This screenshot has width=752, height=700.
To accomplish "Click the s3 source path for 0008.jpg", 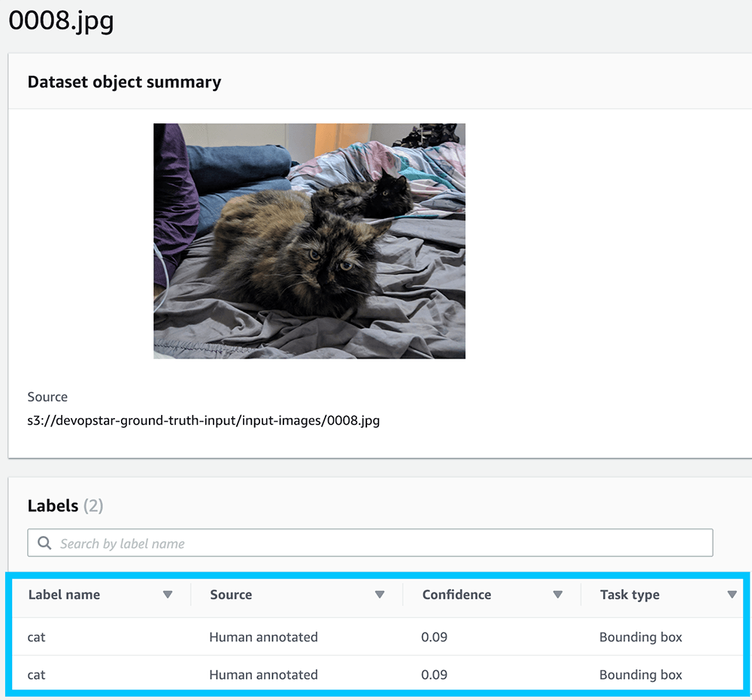I will coord(203,420).
